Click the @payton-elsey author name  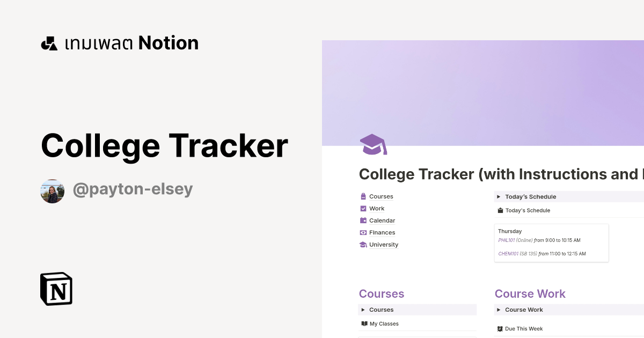click(133, 189)
